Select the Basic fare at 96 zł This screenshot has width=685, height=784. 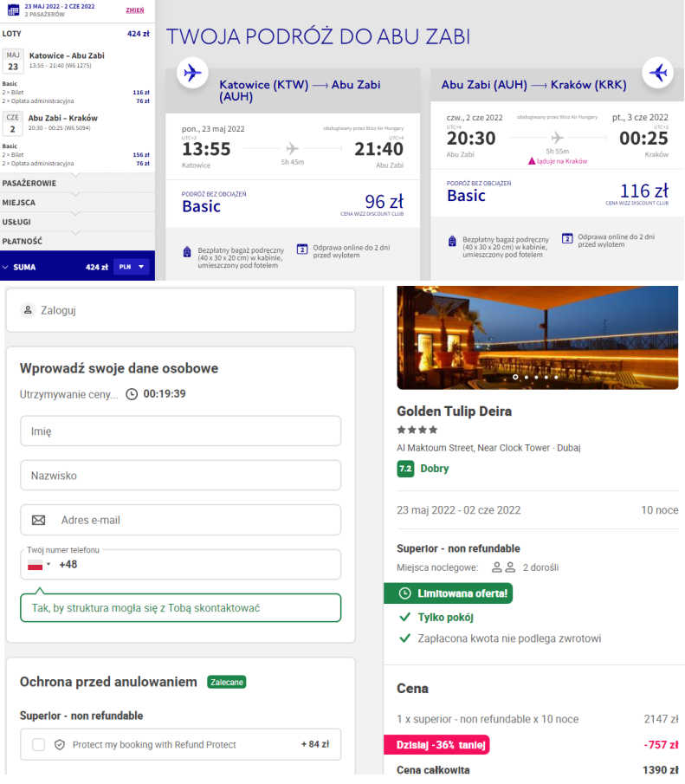pos(293,204)
